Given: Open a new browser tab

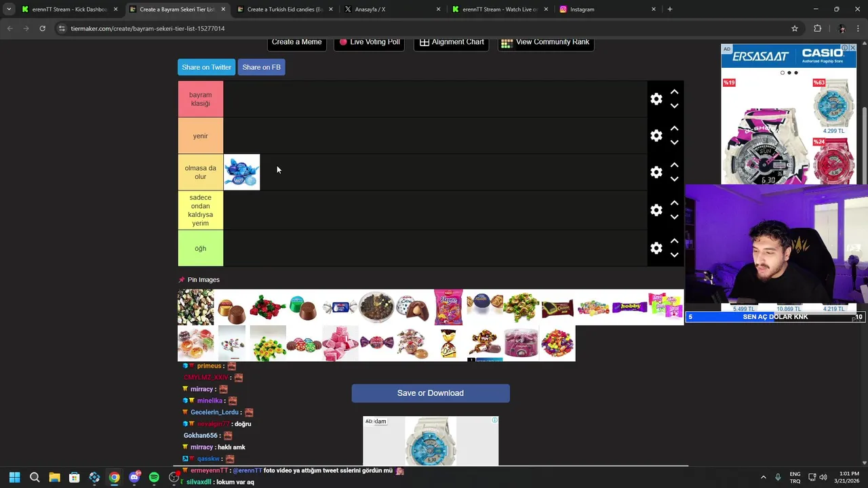Looking at the screenshot, I should pyautogui.click(x=670, y=9).
